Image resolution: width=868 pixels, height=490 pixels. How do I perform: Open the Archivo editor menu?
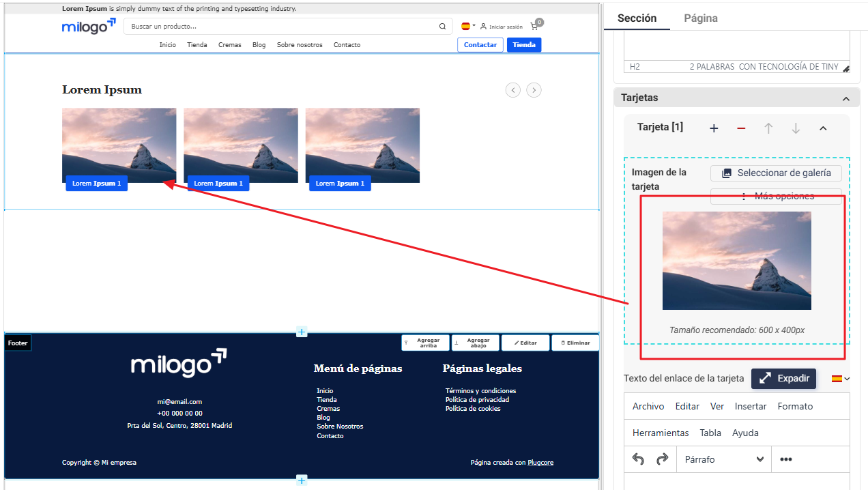coord(648,406)
